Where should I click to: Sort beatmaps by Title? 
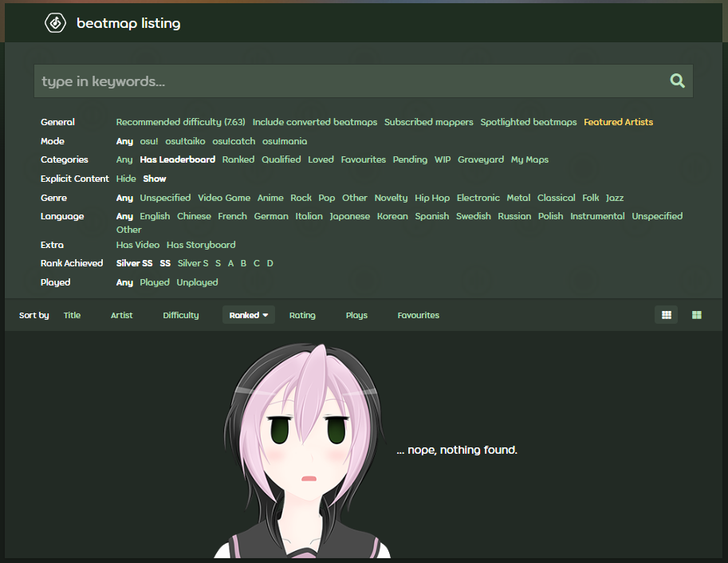72,315
